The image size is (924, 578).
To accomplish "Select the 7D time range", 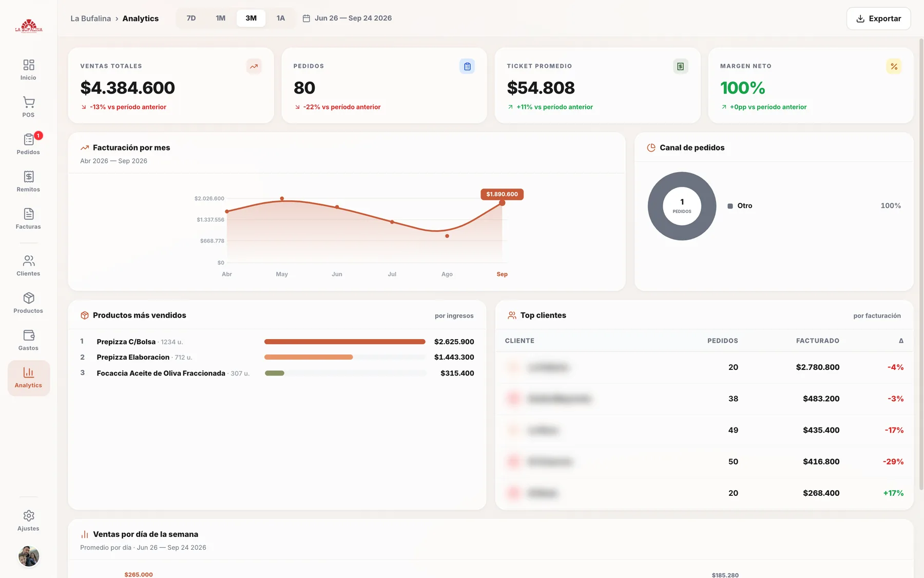I will [191, 18].
